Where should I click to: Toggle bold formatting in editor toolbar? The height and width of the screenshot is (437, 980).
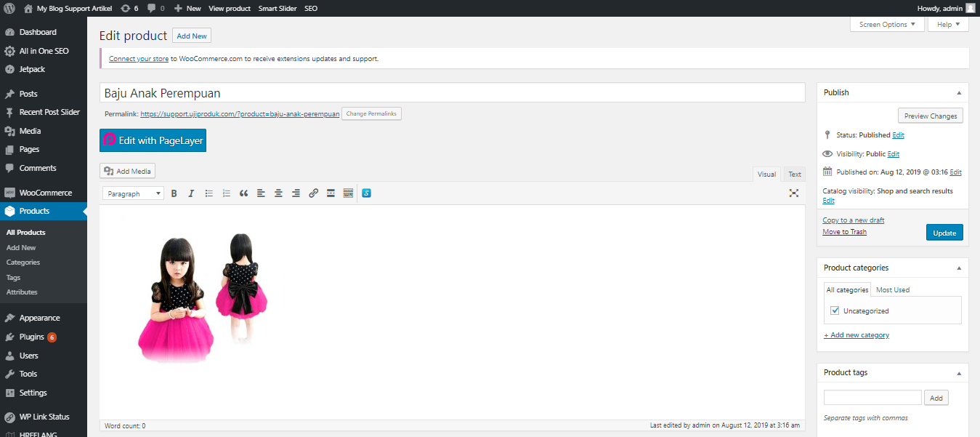click(x=174, y=193)
